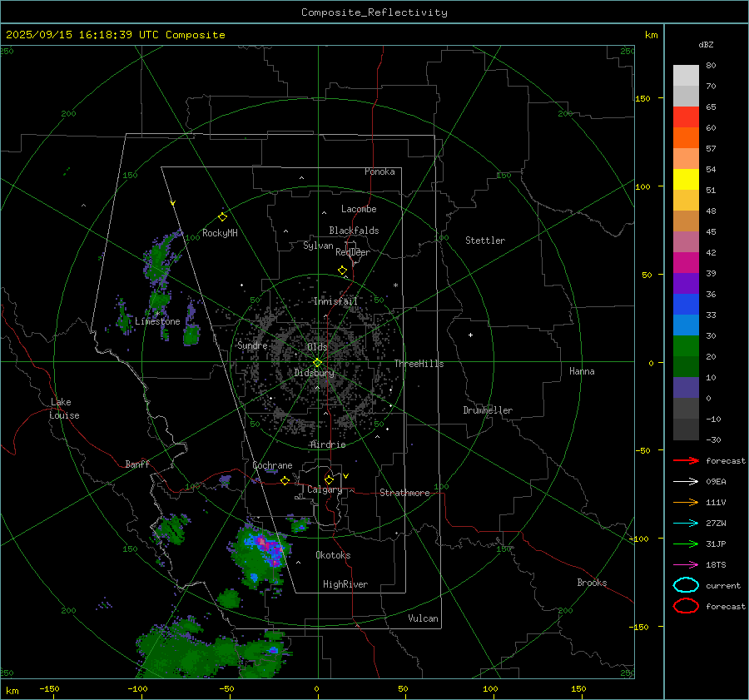Click the red forecast arrow in legend
The width and height of the screenshot is (749, 700).
tap(686, 460)
